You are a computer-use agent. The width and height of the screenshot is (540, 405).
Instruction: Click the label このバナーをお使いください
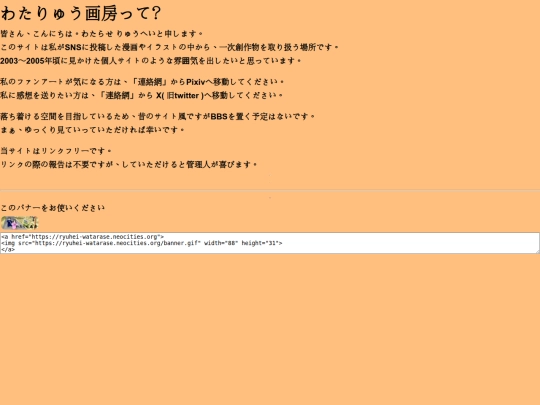52,208
